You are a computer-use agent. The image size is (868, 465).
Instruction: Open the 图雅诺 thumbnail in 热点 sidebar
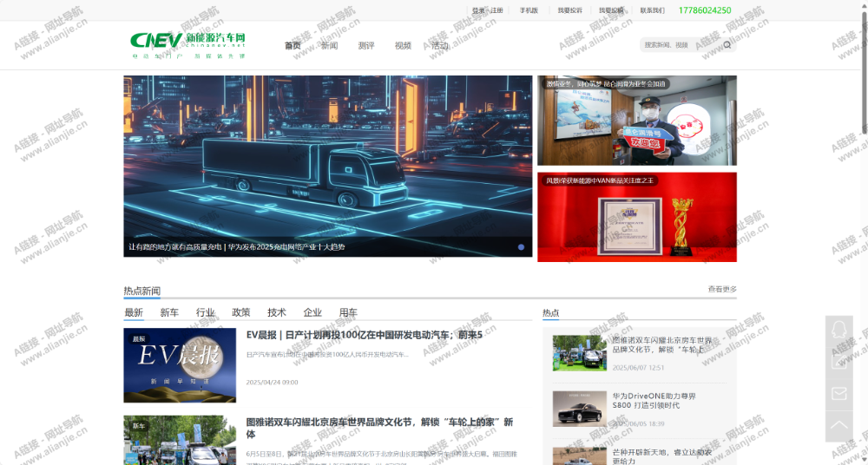pyautogui.click(x=580, y=353)
